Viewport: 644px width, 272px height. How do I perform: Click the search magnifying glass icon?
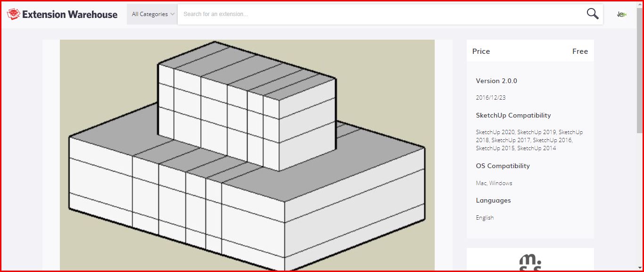[592, 14]
